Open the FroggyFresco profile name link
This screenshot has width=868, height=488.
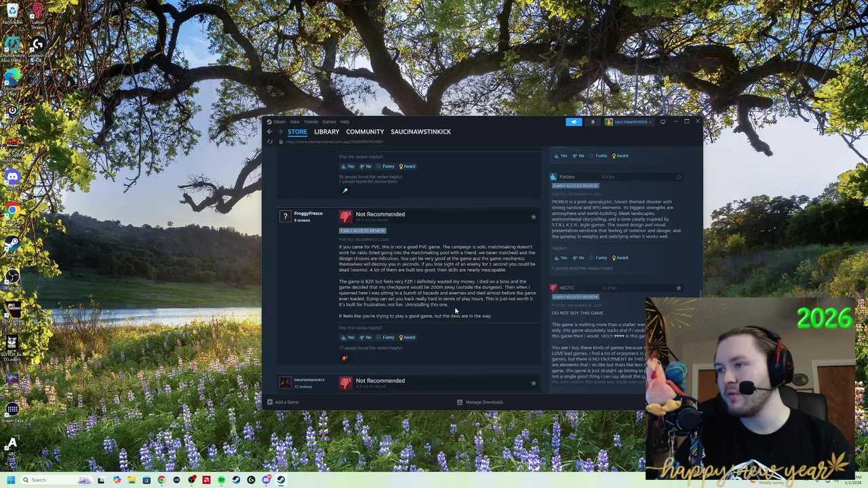click(308, 213)
